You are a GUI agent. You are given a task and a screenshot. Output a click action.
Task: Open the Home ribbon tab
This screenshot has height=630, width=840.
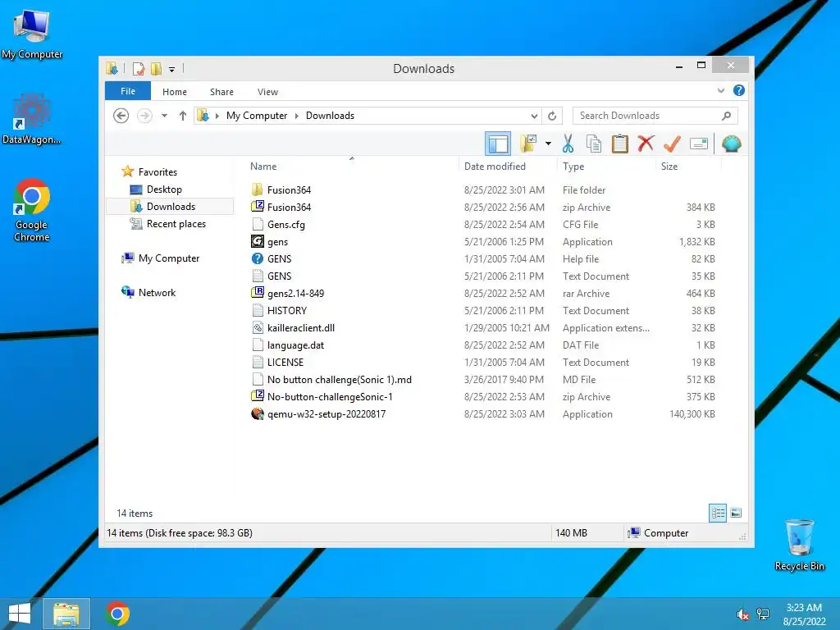point(175,92)
